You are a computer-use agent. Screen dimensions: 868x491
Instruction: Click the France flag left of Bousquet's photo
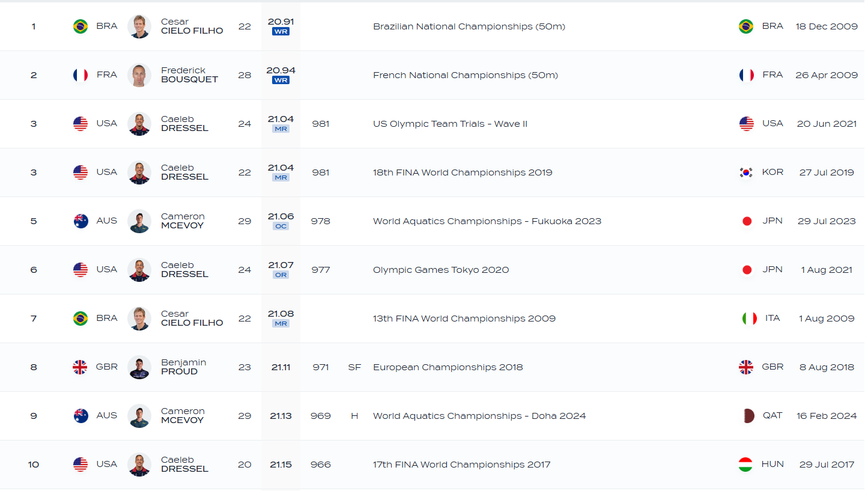point(80,75)
